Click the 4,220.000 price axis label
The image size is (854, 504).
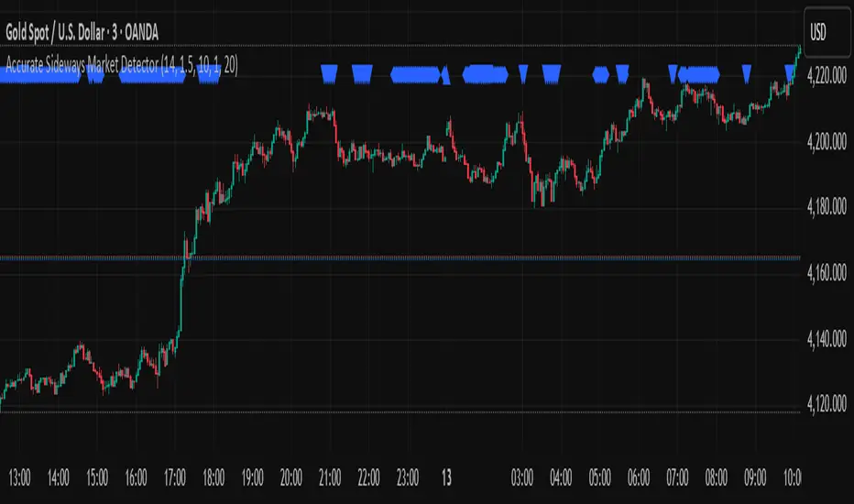click(827, 76)
